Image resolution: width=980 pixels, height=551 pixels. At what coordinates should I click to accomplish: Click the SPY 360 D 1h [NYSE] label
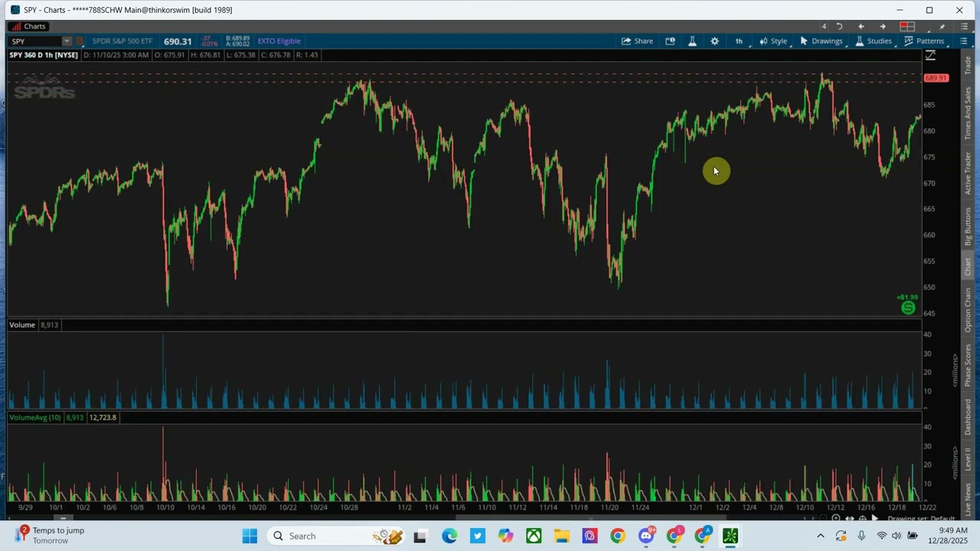pyautogui.click(x=44, y=55)
